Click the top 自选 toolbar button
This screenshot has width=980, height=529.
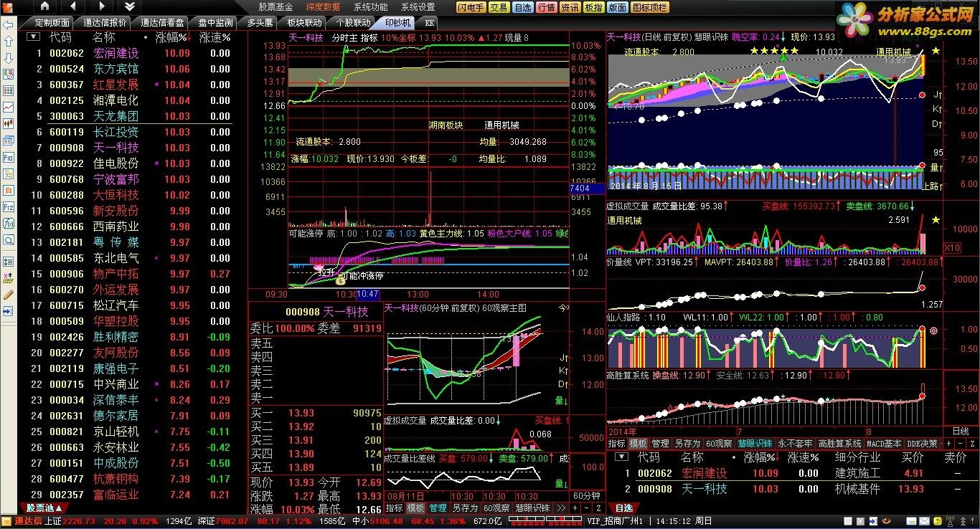523,7
